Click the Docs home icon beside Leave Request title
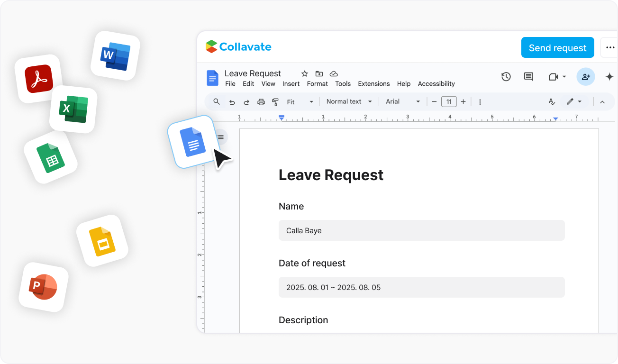618x364 pixels. tap(212, 78)
